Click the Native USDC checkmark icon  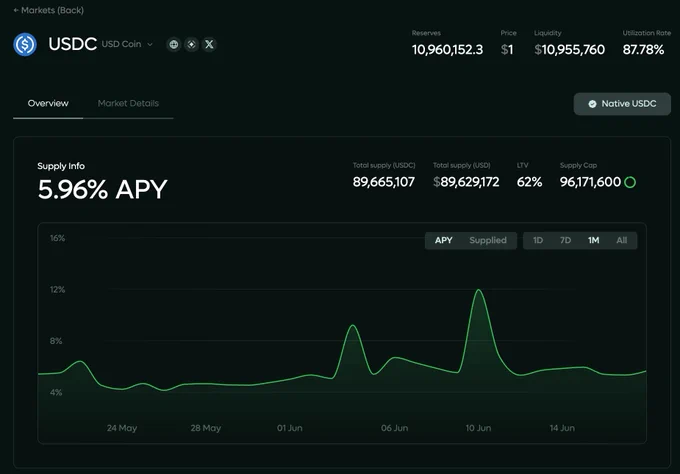tap(592, 104)
